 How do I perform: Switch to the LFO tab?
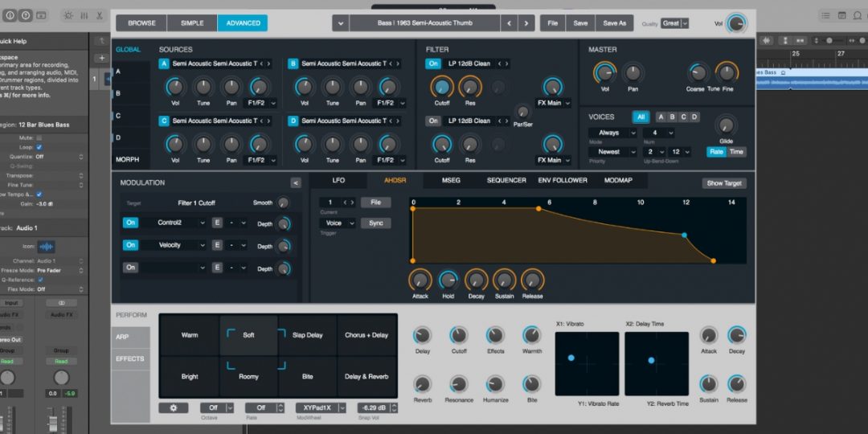click(338, 181)
